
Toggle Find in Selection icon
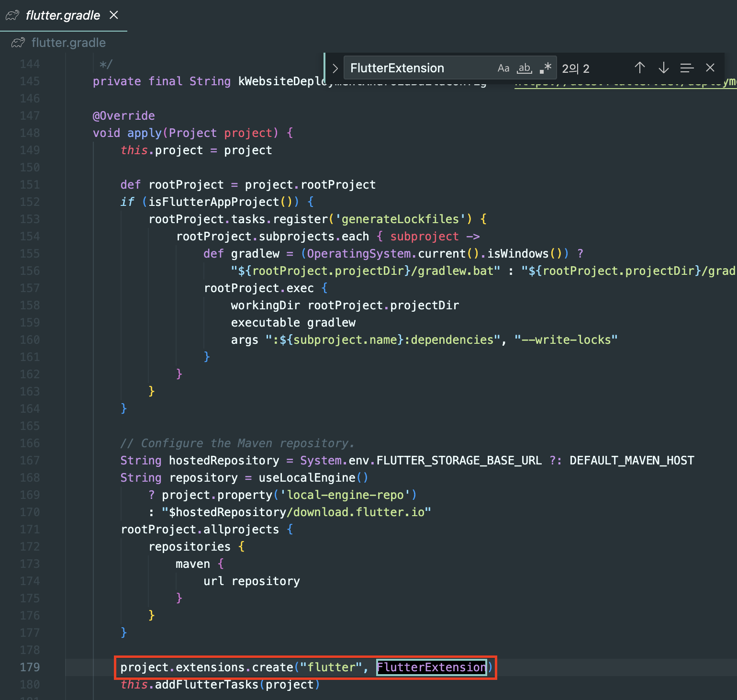pyautogui.click(x=687, y=68)
